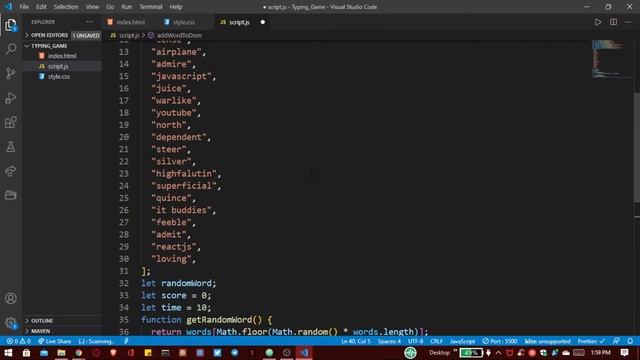Open Twitter from the taskbar
Viewport: 640px width, 360px height.
point(217,353)
